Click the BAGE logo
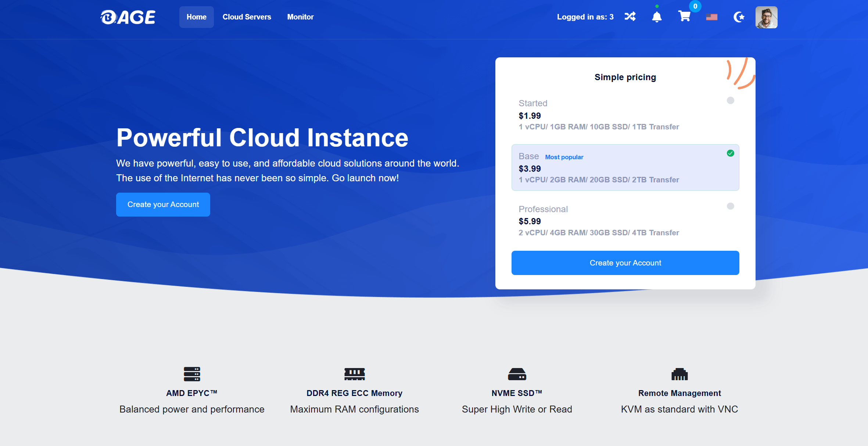Screen dimensions: 868x446 tap(128, 17)
